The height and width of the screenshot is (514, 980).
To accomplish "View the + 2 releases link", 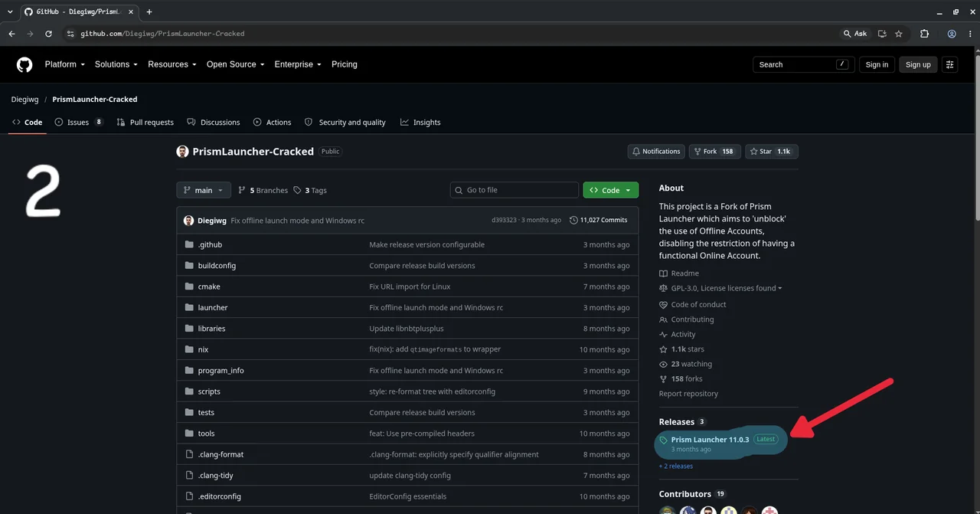I will pos(676,466).
